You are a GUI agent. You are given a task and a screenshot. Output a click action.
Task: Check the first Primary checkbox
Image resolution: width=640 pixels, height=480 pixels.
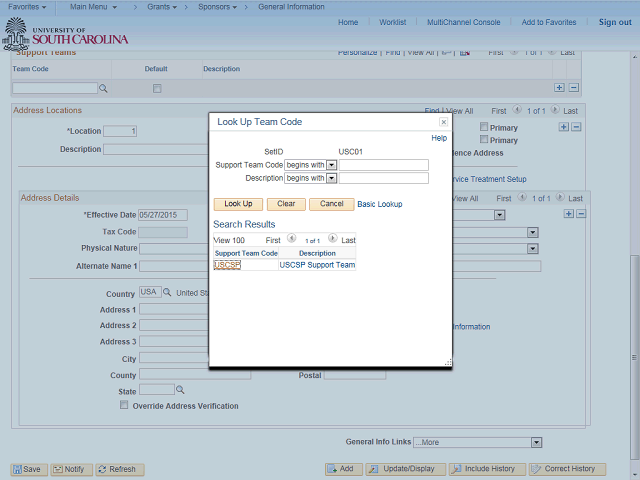click(484, 127)
